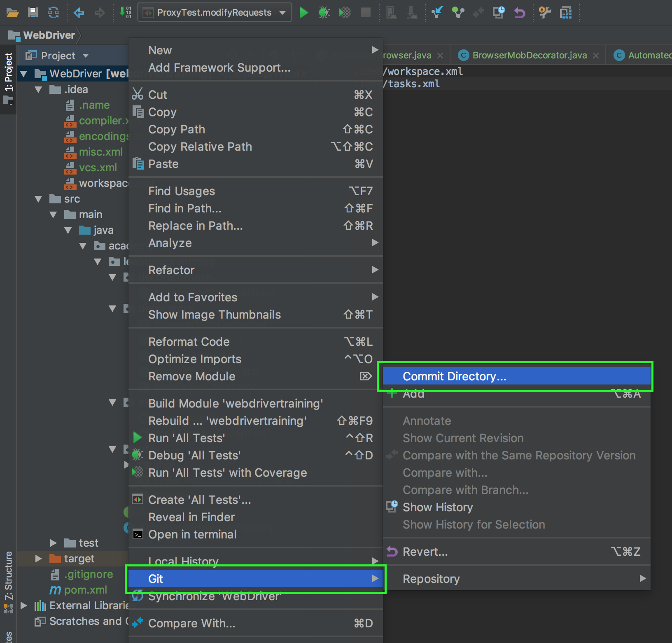
Task: Toggle the 1: Project tool window
Action: point(8,78)
